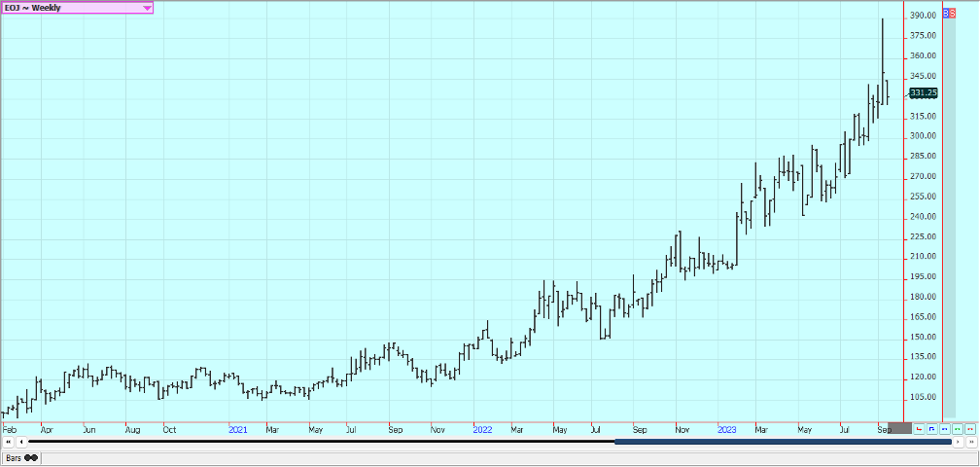Click the 2023 year marker on time axis
The image size is (980, 467).
726,428
